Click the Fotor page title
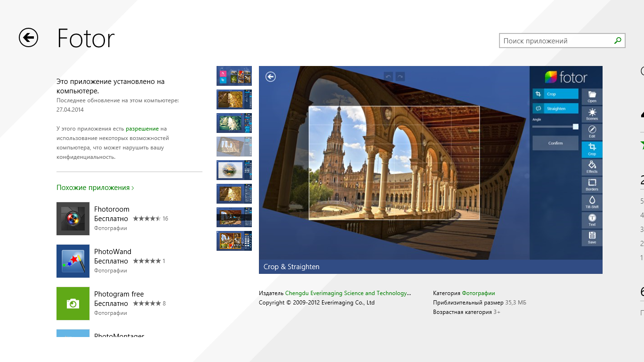Screen dimensions: 644x362 [x=86, y=38]
